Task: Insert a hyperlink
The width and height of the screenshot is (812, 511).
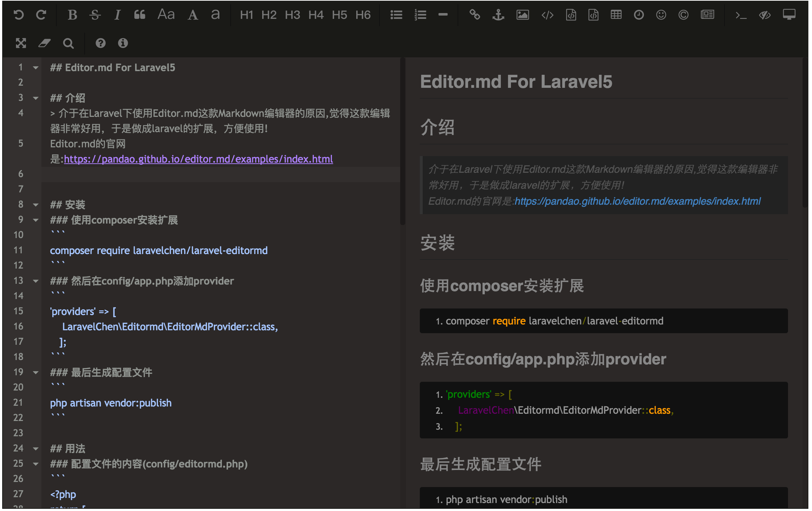Action: [x=475, y=15]
